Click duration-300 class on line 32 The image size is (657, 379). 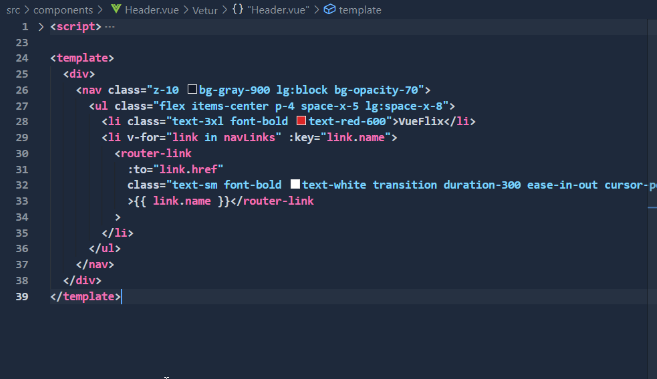(482, 185)
